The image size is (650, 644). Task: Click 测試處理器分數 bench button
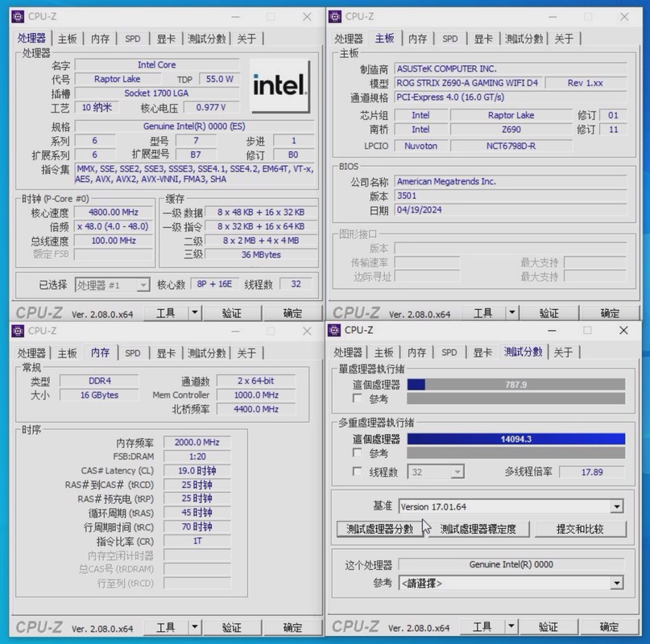pyautogui.click(x=379, y=529)
